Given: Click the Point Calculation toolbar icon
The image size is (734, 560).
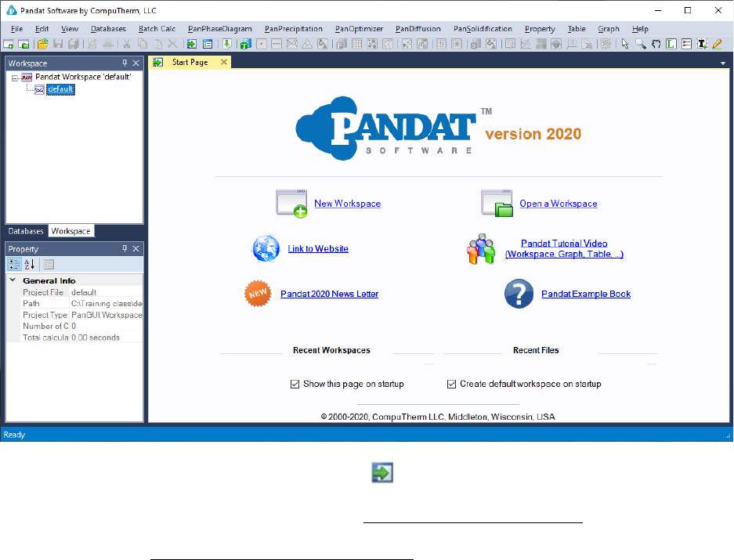Looking at the screenshot, I should (x=262, y=44).
